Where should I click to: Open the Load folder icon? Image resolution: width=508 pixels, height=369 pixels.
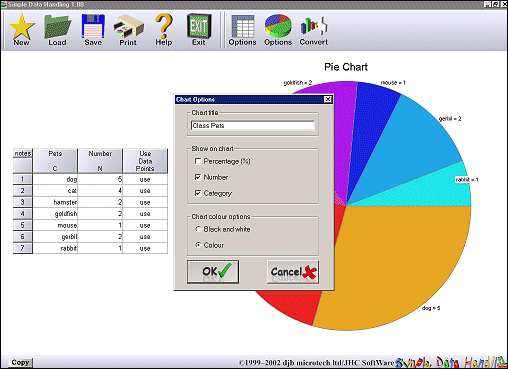[57, 30]
